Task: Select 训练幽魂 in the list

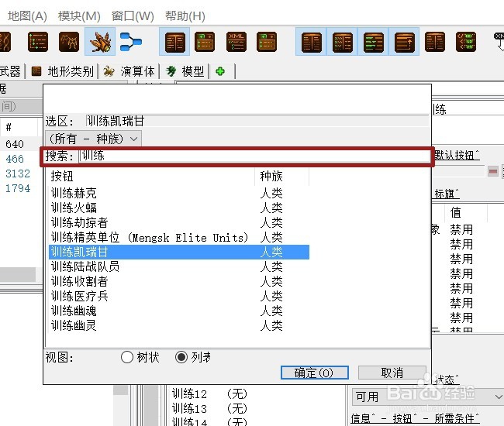Action: 178,311
